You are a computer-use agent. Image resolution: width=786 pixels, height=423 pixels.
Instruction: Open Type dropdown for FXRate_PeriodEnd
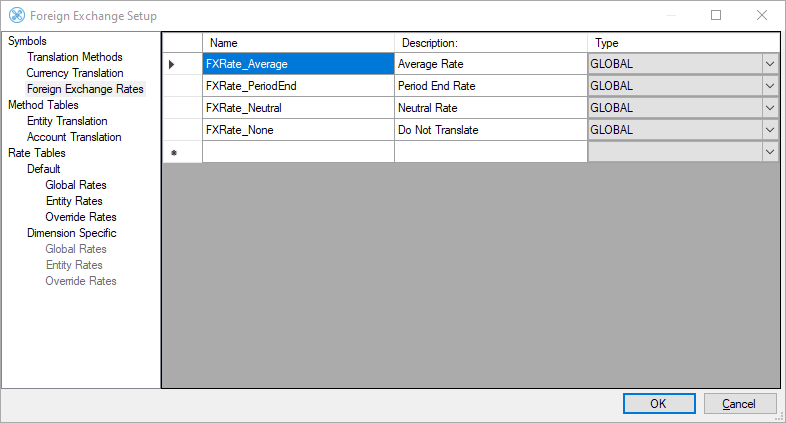[x=769, y=86]
